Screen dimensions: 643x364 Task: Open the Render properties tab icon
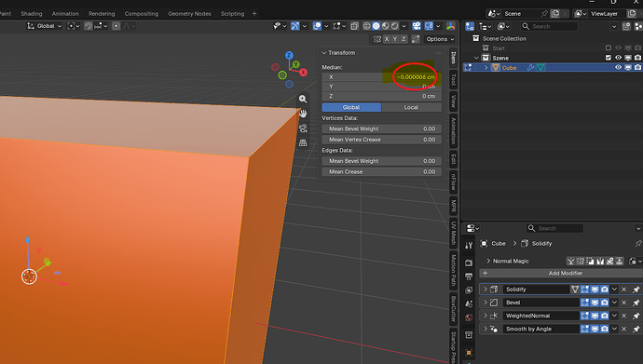click(x=469, y=263)
